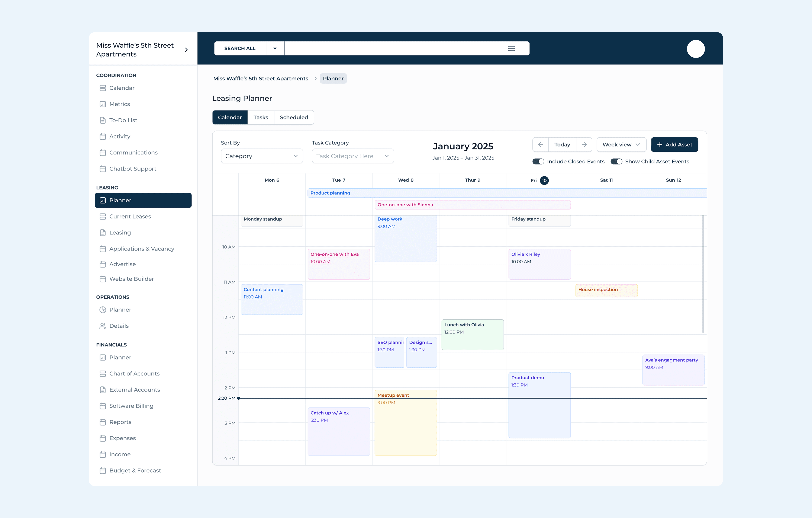This screenshot has width=812, height=518.
Task: Switch to the Scheduled tab
Action: pos(294,117)
